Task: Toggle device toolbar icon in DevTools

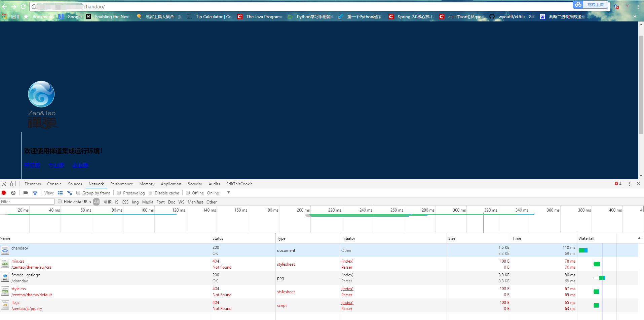Action: pyautogui.click(x=13, y=184)
